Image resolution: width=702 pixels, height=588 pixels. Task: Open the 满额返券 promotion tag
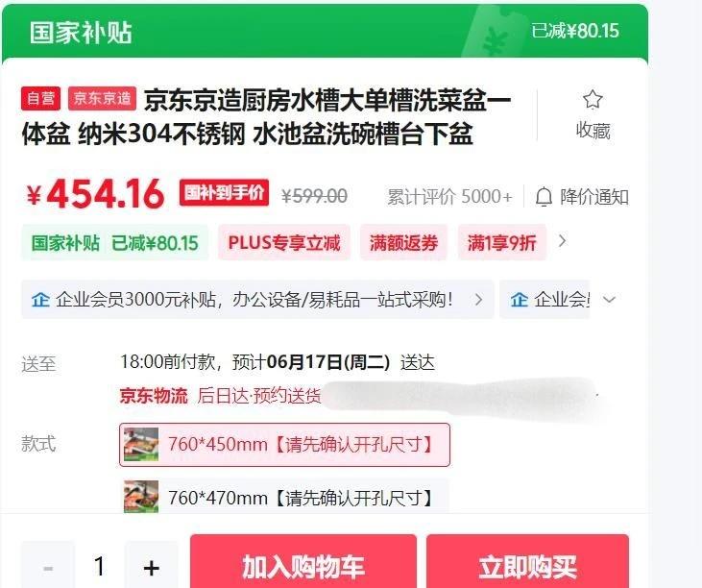403,243
